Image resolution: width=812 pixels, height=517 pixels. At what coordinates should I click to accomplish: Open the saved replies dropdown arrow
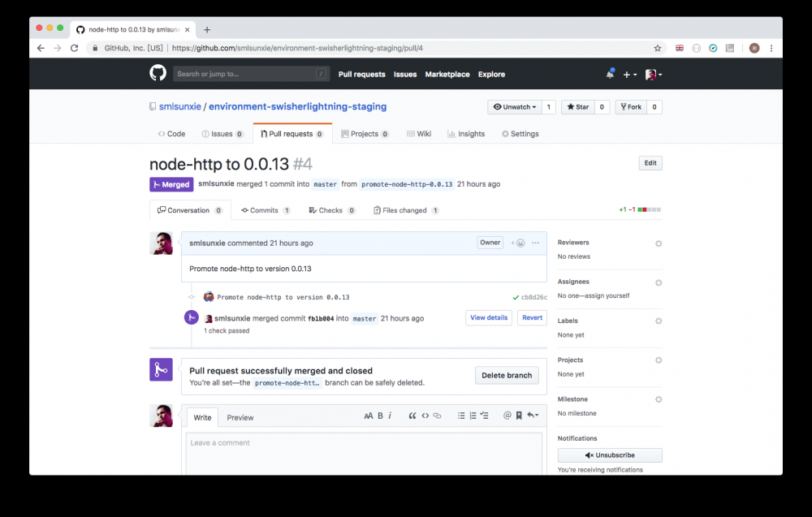click(533, 416)
